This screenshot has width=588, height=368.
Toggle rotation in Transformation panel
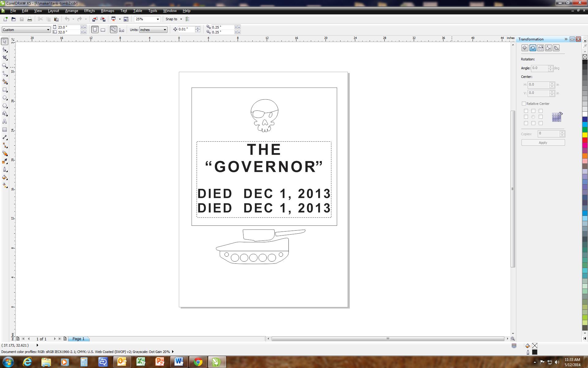533,48
